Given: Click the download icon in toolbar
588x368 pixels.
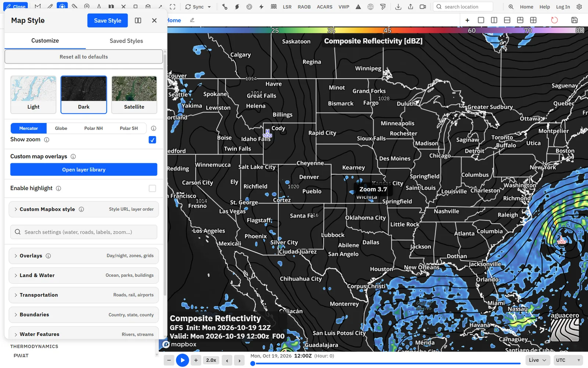Looking at the screenshot, I should tap(398, 7).
